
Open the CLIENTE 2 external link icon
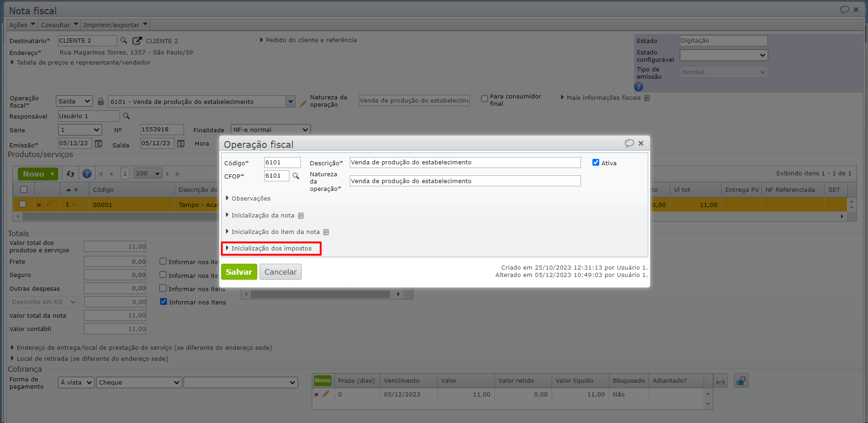pyautogui.click(x=137, y=41)
